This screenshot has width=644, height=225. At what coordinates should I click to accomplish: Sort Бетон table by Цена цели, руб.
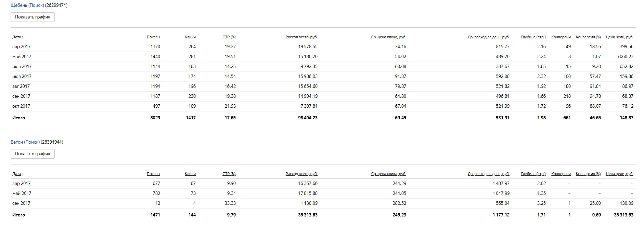(619, 174)
